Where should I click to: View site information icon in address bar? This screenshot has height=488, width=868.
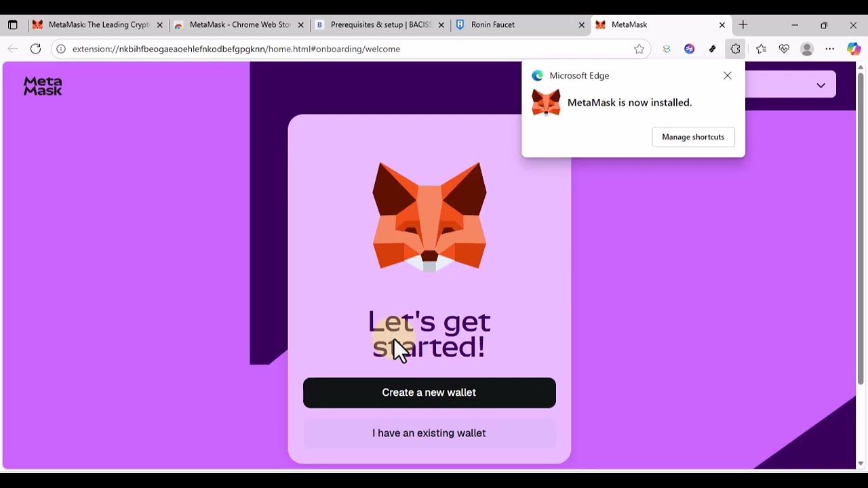61,49
